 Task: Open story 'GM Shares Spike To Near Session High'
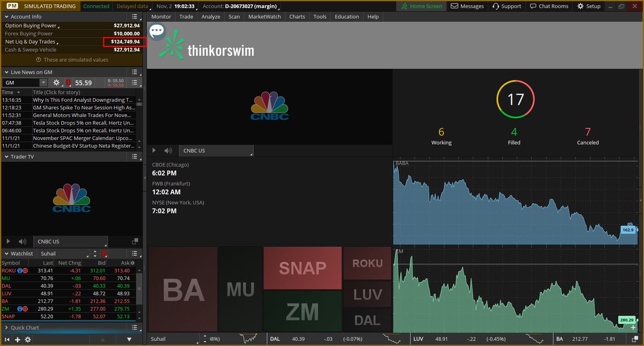click(83, 107)
